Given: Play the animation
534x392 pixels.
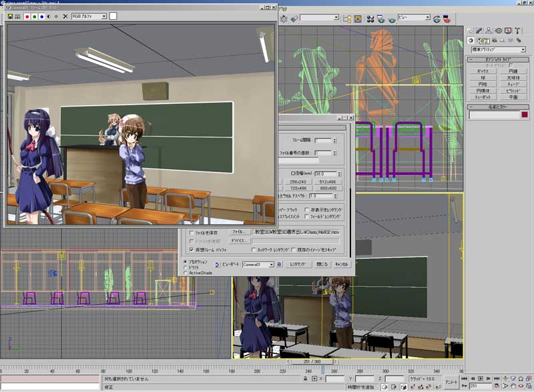Looking at the screenshot, I should (x=481, y=379).
